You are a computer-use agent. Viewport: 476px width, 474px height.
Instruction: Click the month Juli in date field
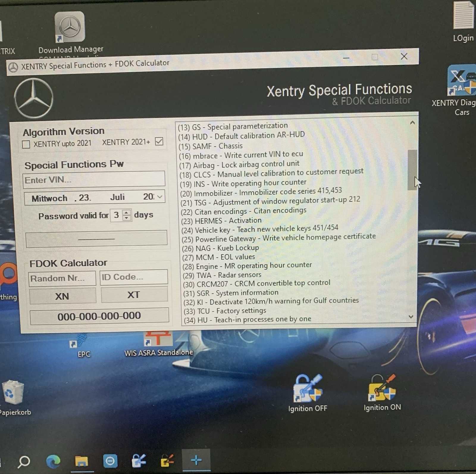118,197
